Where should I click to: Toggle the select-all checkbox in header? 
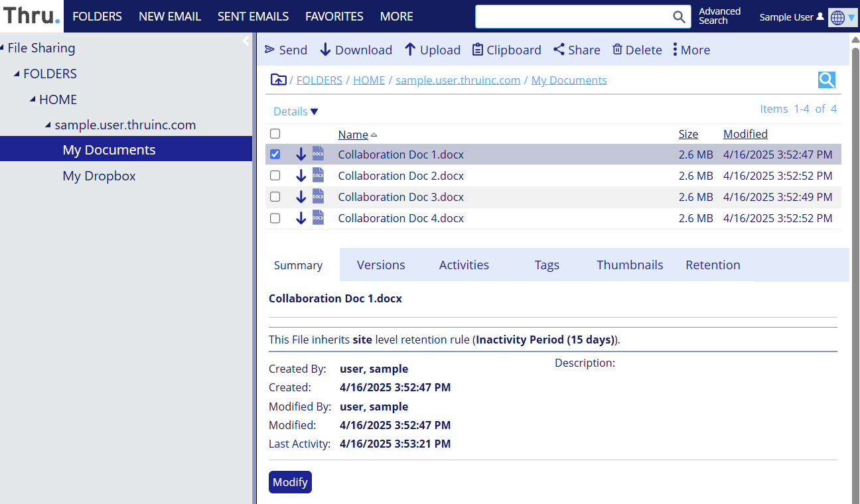(275, 134)
